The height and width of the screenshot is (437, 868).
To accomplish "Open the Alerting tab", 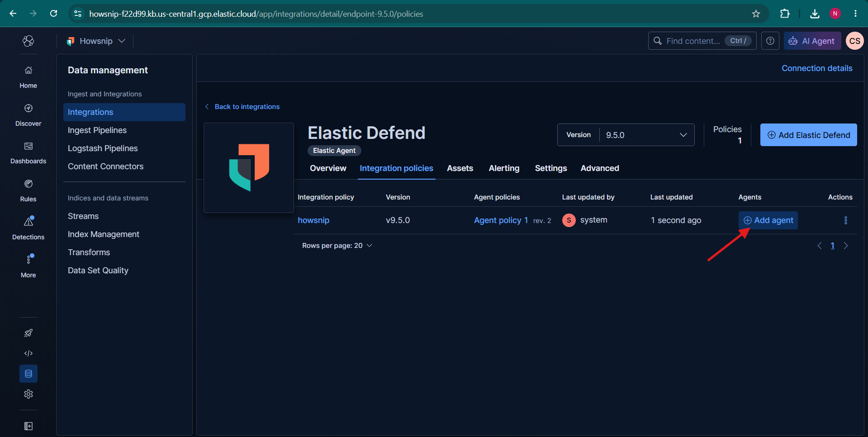I will (504, 168).
